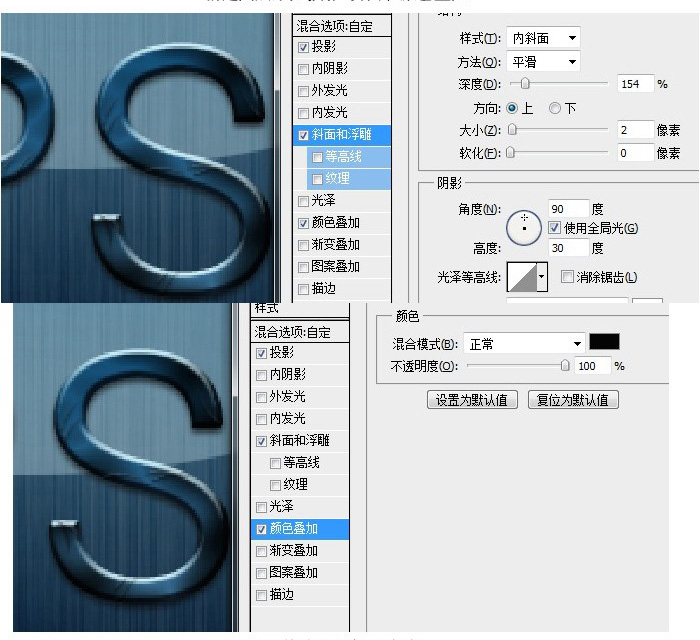The width and height of the screenshot is (700, 640).
Task: Click the 不透明度 slider handle
Action: (x=565, y=366)
